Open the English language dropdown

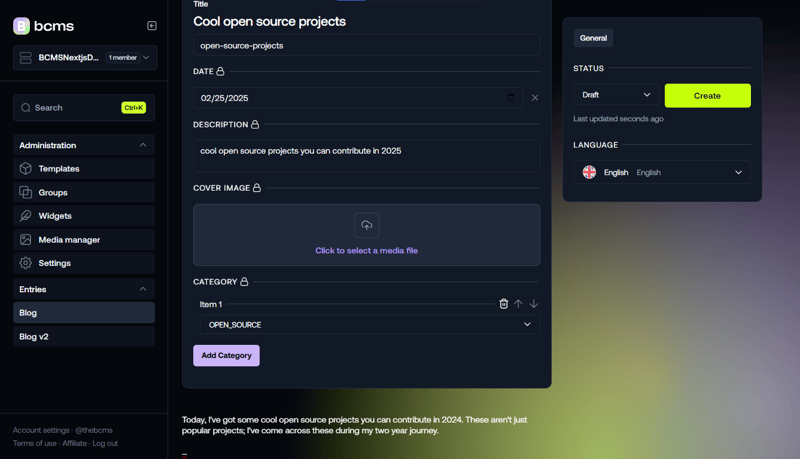point(662,172)
